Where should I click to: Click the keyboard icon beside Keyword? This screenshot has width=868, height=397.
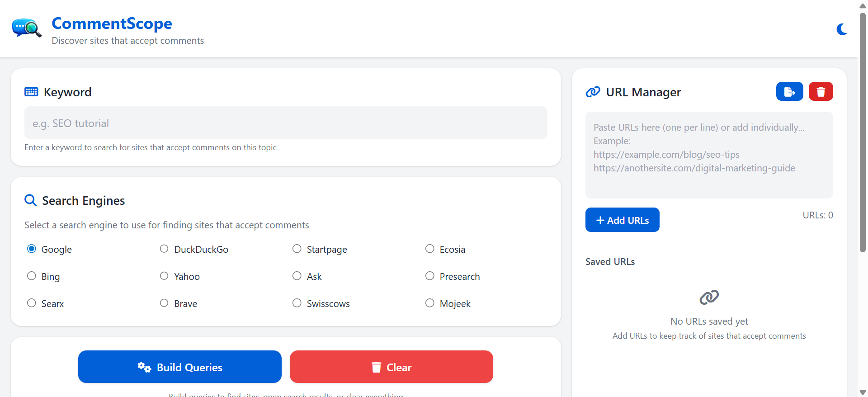click(31, 92)
